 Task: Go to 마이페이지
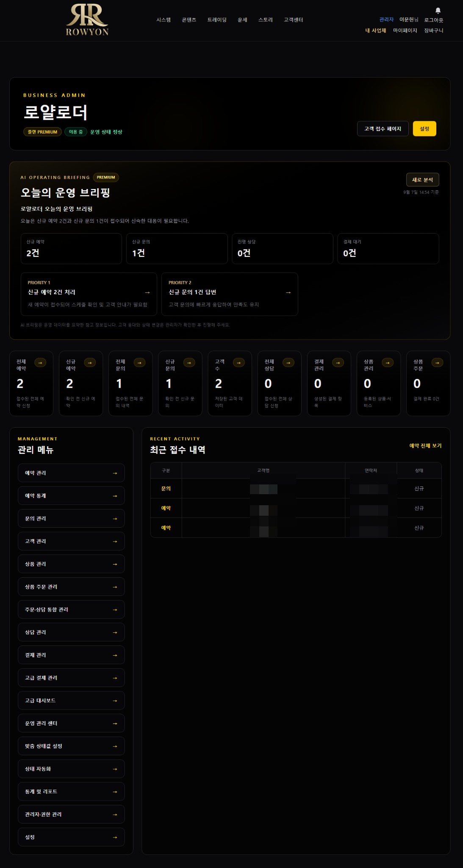point(405,31)
